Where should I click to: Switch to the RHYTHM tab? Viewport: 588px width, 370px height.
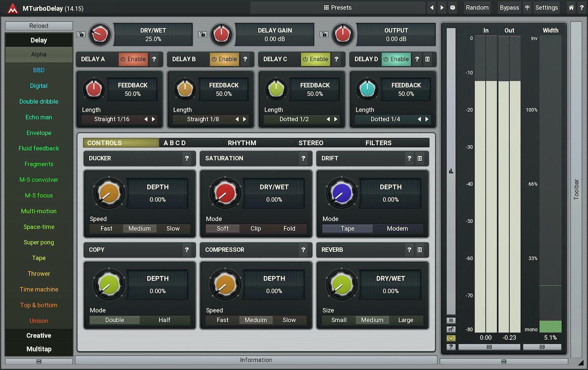pyautogui.click(x=242, y=143)
